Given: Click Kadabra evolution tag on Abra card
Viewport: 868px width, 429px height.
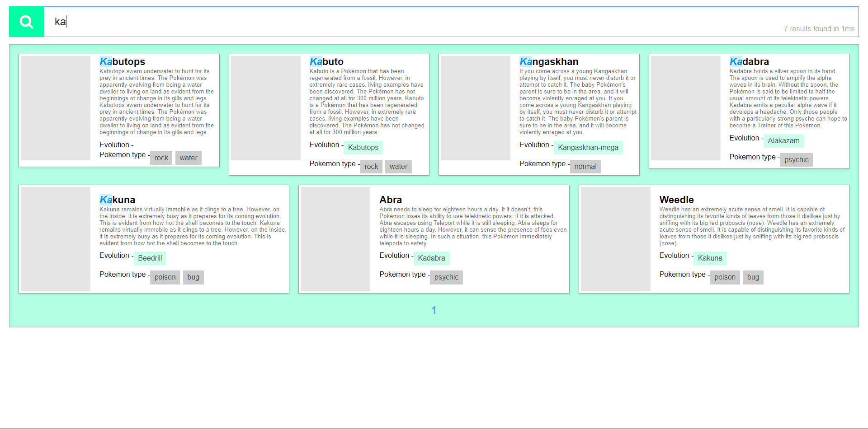Looking at the screenshot, I should pos(431,258).
